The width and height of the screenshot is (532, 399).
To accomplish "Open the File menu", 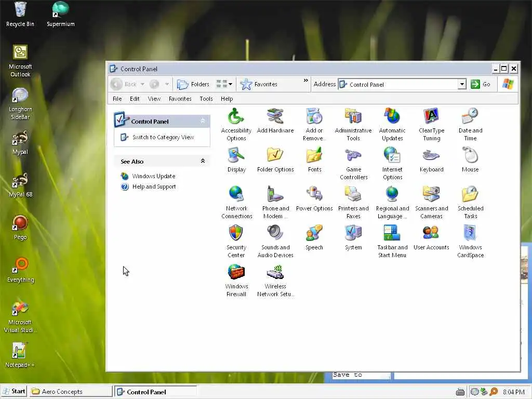I will (117, 99).
